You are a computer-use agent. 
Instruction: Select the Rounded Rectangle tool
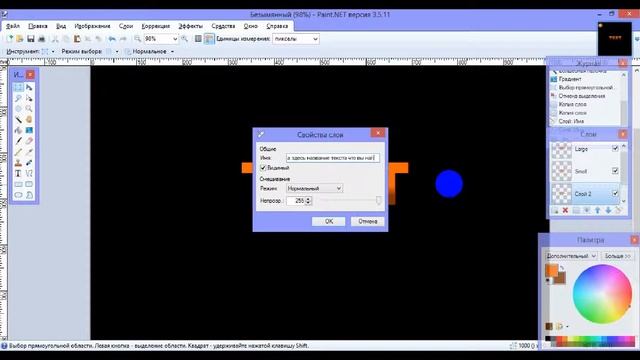pos(29,184)
